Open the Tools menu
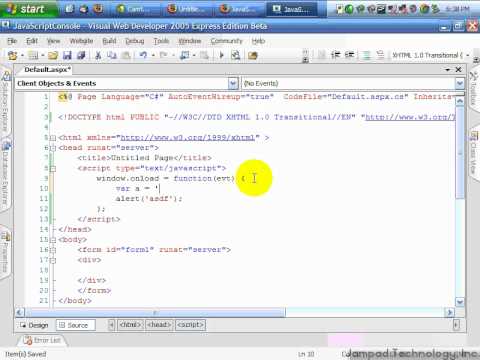This screenshot has width=480, height=360. point(161,41)
